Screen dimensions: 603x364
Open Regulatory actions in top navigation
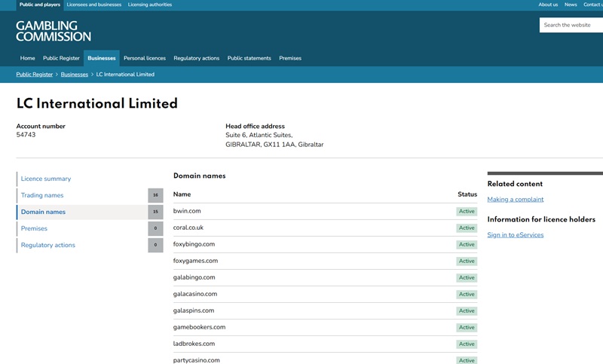point(197,58)
